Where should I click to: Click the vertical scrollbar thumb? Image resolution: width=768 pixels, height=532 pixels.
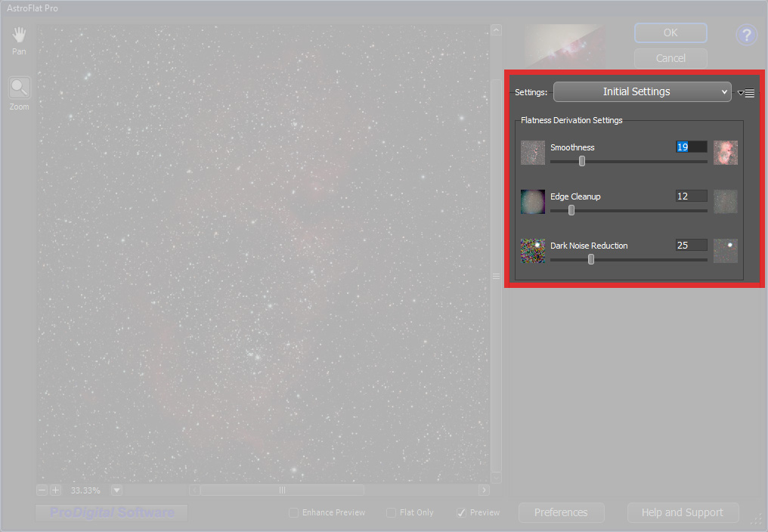point(496,277)
